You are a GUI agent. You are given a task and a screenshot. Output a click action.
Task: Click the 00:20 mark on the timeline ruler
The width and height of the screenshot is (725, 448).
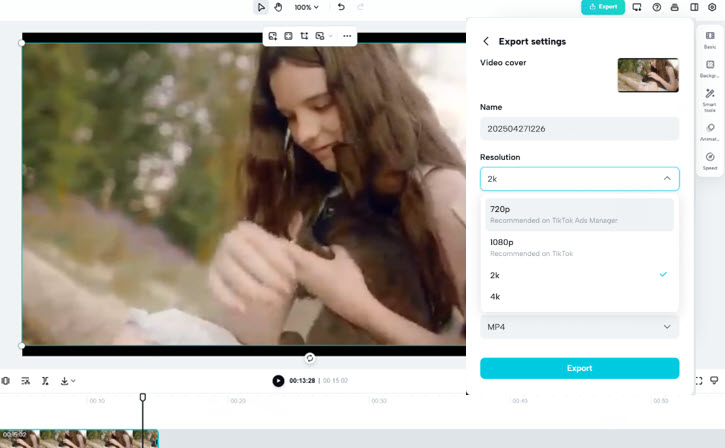click(x=238, y=400)
